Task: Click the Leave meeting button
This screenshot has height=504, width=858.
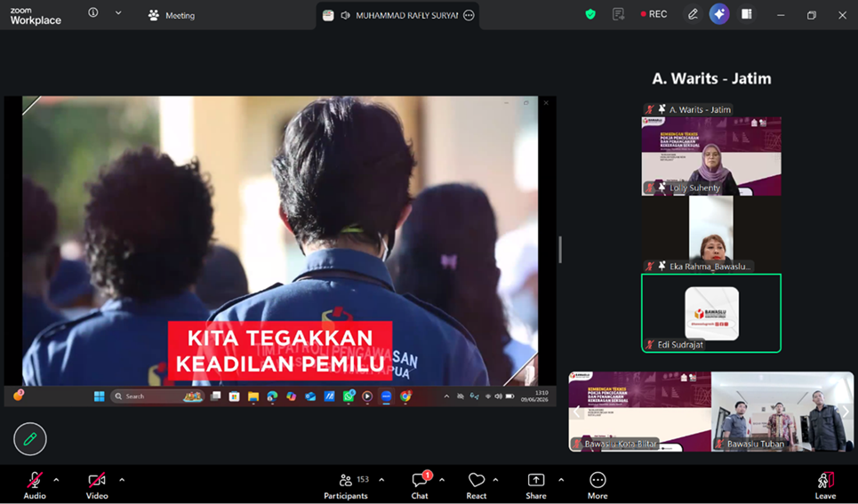Action: (825, 485)
